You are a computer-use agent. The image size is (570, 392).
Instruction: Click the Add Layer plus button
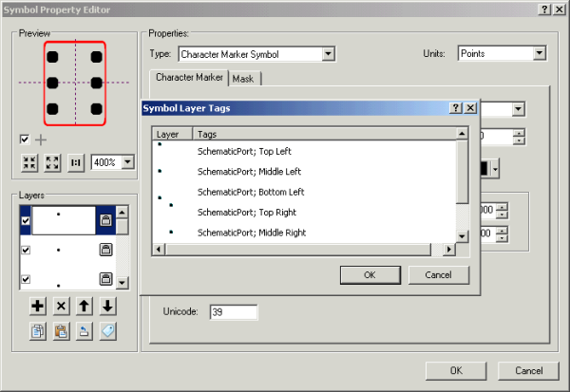(x=37, y=306)
